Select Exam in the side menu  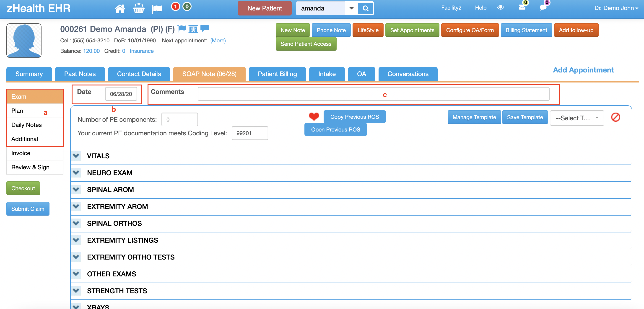click(x=35, y=97)
